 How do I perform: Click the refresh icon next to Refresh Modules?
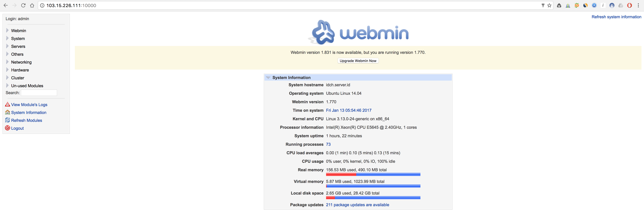[x=8, y=120]
